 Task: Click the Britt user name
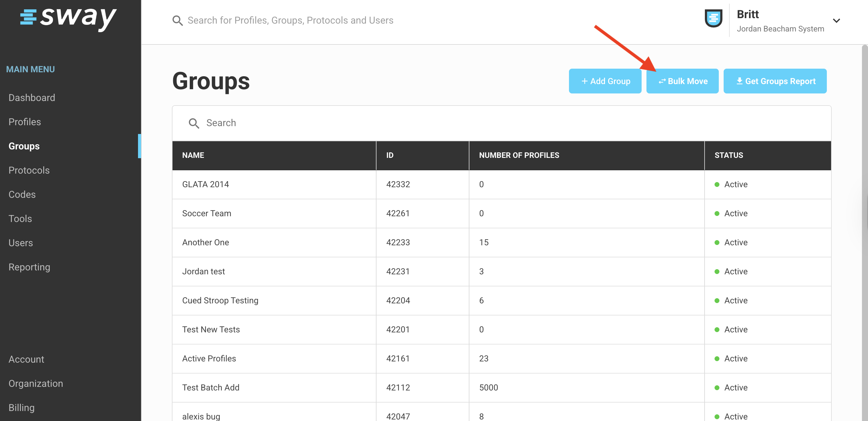(x=748, y=14)
